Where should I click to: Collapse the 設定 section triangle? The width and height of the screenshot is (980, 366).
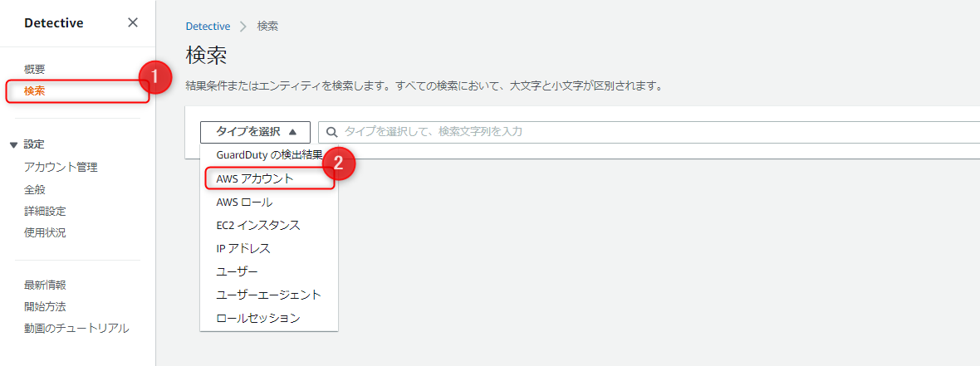[14, 145]
